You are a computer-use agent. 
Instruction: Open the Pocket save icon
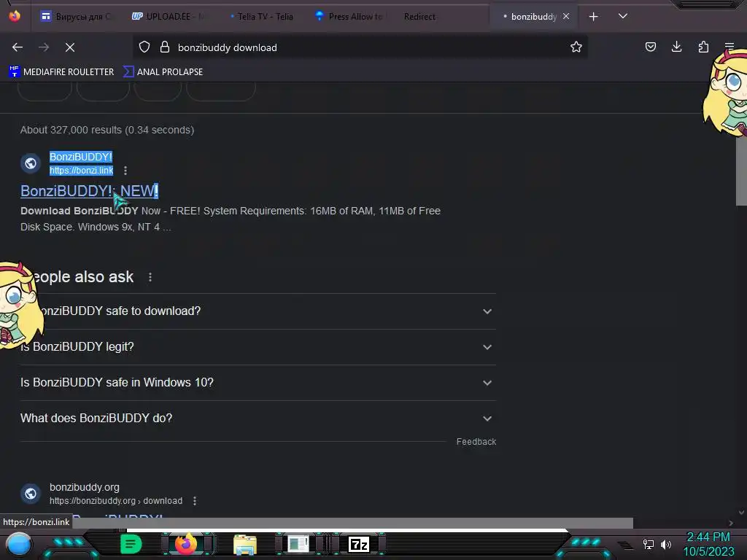(650, 47)
